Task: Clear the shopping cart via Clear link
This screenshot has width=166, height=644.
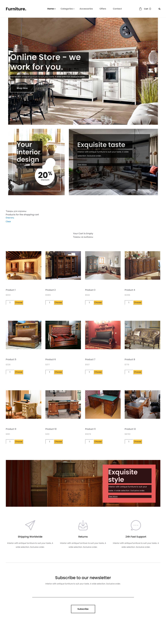Action: click(8, 221)
